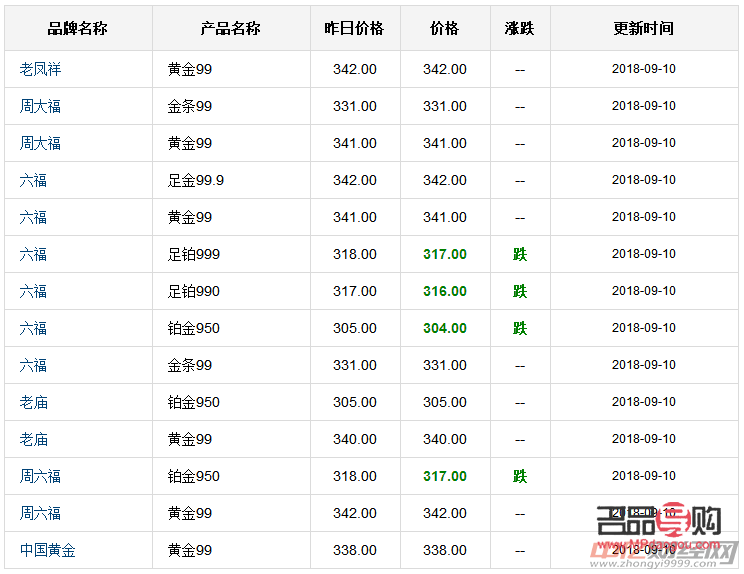Open 周六福 link in the 铂金950 row
This screenshot has height=574, width=744.
[x=40, y=476]
